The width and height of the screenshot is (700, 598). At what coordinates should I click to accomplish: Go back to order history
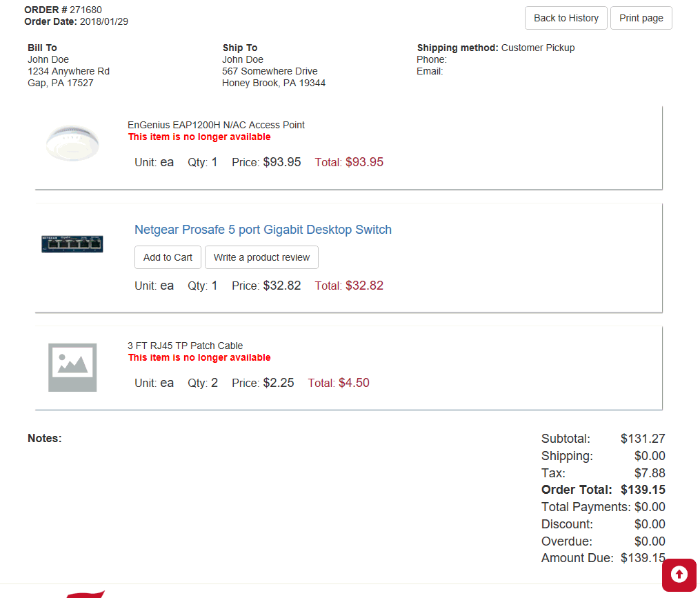pyautogui.click(x=566, y=18)
